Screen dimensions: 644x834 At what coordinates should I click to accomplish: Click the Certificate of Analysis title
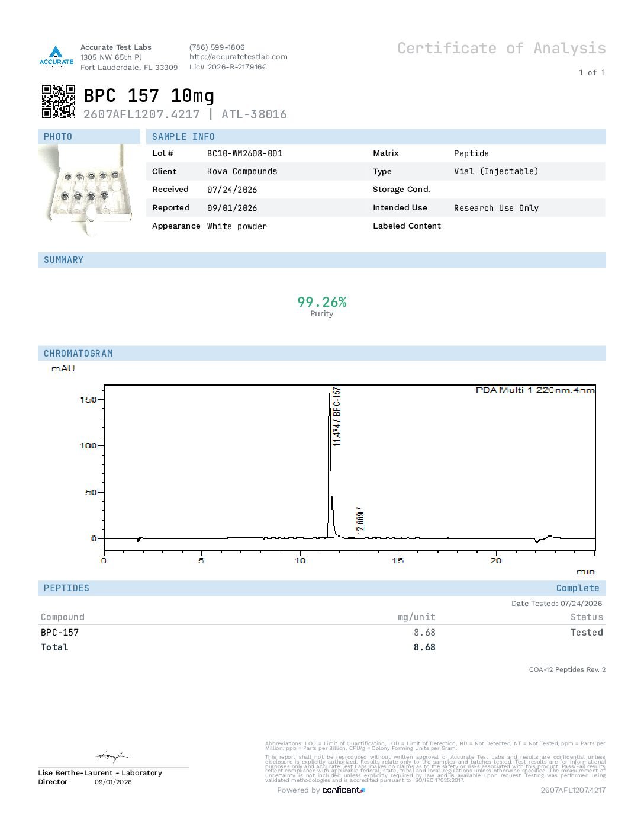[501, 48]
